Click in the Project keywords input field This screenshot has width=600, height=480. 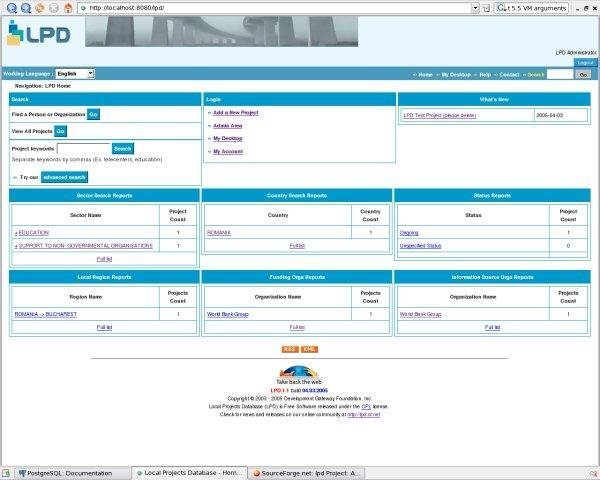[84, 149]
